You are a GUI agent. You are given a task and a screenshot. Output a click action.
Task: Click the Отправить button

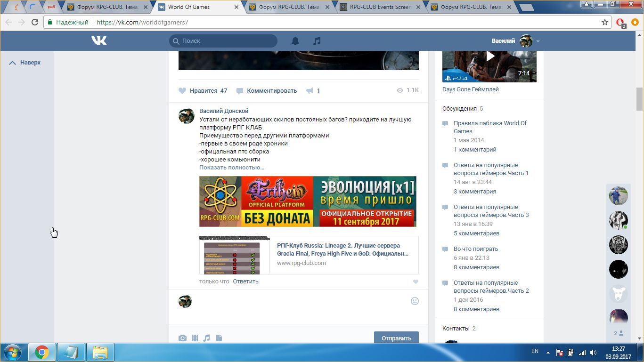tap(396, 338)
